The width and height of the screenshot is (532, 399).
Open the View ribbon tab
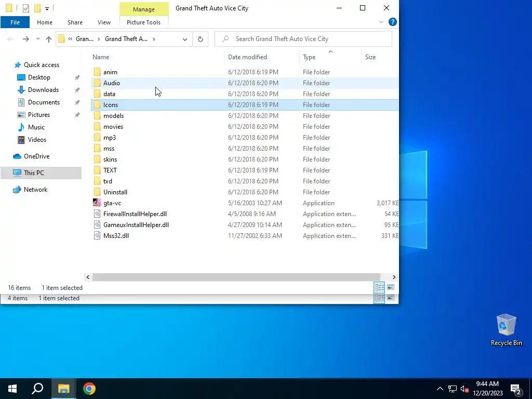[x=104, y=22]
